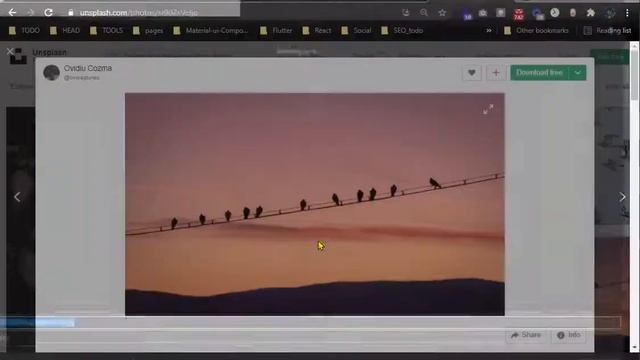Go back with the browser back arrow

12,13
